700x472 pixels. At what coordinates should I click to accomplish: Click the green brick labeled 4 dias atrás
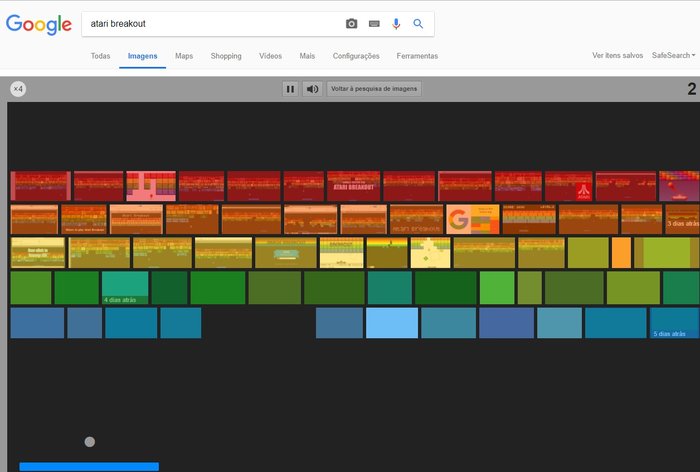pyautogui.click(x=125, y=288)
